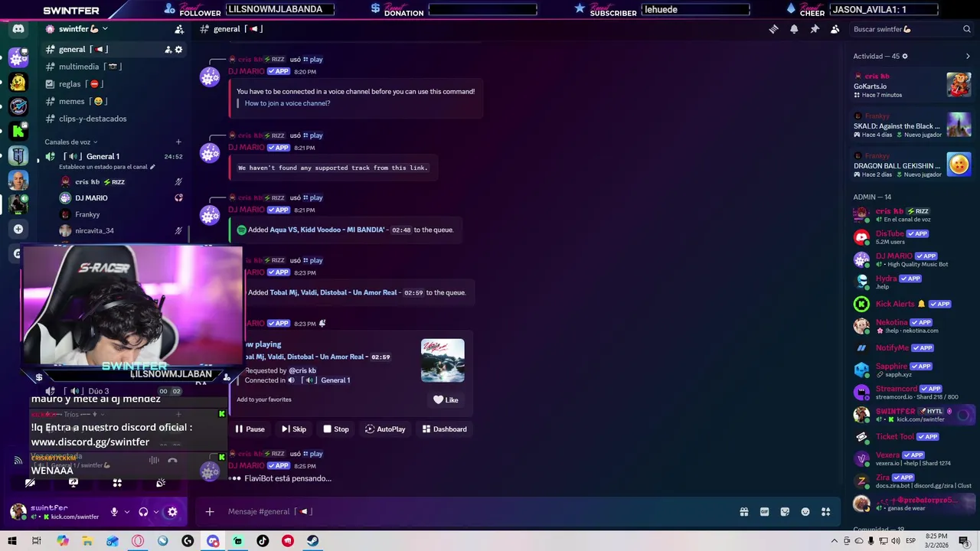
Task: Open the soundboard voice control icon
Action: 161,483
